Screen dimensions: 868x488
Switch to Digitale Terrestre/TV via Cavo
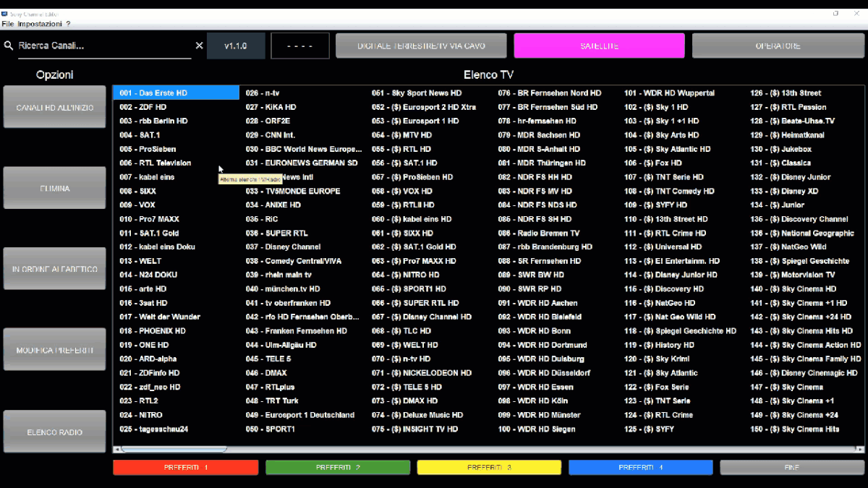pos(421,46)
